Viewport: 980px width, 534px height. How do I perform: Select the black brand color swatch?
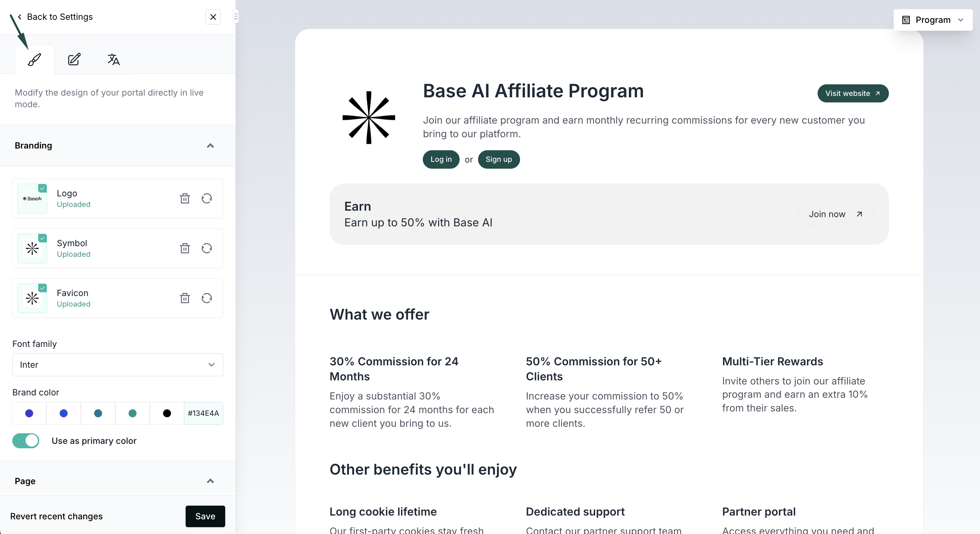click(167, 413)
